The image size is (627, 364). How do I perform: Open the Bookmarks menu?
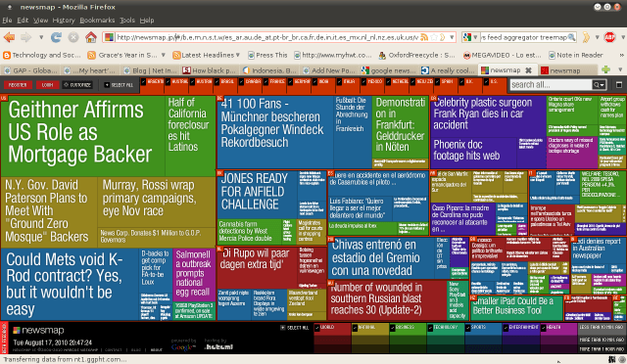(97, 21)
